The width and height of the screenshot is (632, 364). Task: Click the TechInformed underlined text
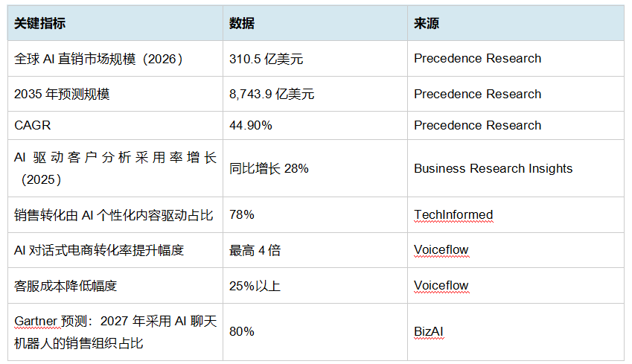pos(453,215)
